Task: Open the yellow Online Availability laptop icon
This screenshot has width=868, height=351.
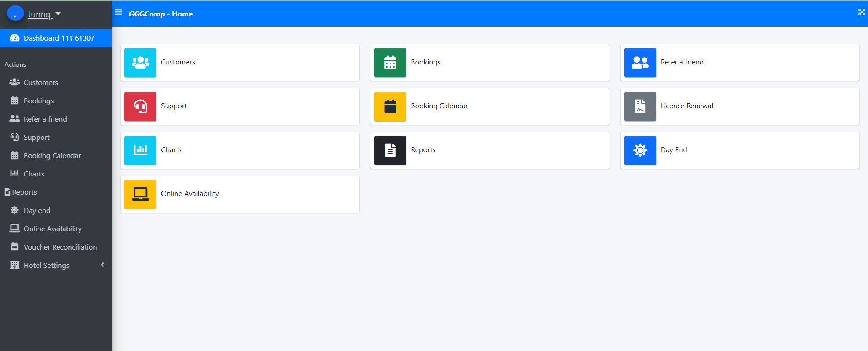Action: [x=140, y=194]
